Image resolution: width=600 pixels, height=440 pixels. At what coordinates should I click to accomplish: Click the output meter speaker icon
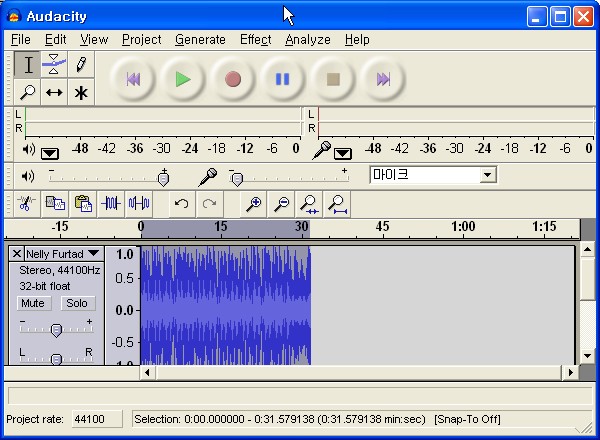click(29, 149)
